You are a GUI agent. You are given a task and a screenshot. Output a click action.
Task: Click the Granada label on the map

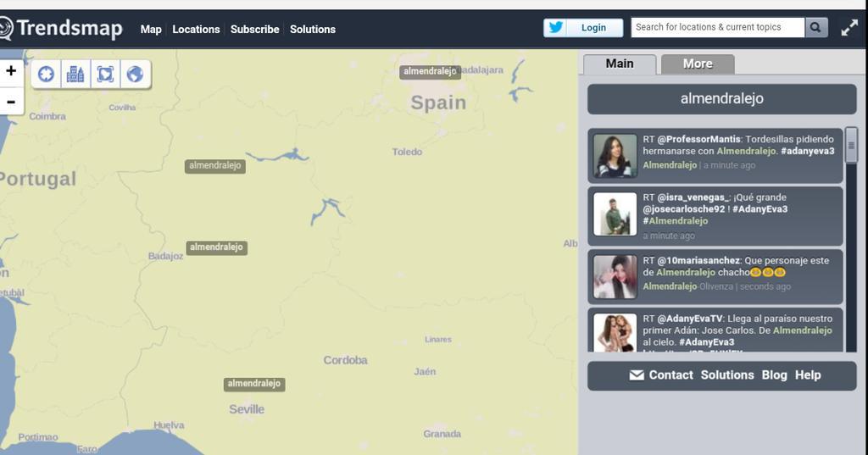pyautogui.click(x=442, y=434)
